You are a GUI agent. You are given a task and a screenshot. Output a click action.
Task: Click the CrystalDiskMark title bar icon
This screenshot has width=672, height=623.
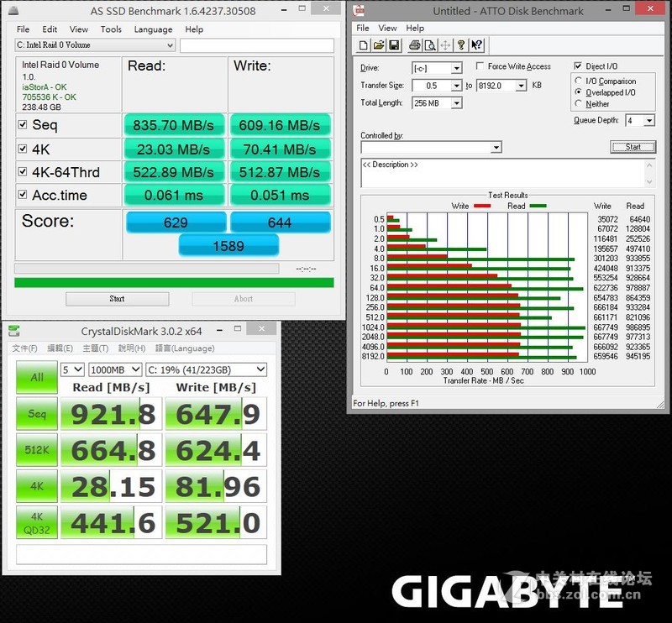pyautogui.click(x=14, y=331)
